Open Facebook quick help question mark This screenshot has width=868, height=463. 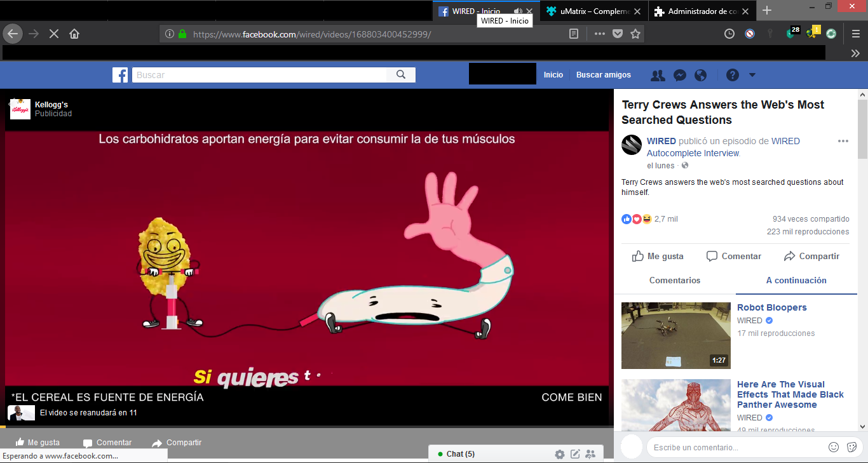tap(733, 75)
